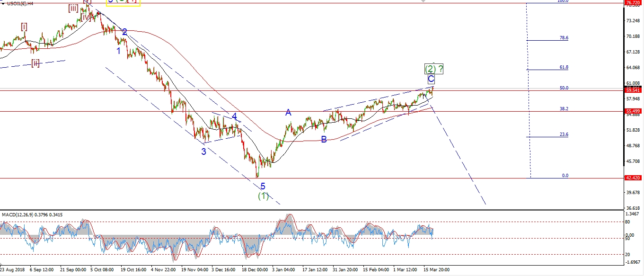644x276 pixels.
Task: Select the brown [iii] subwave label
Action: pyautogui.click(x=73, y=8)
